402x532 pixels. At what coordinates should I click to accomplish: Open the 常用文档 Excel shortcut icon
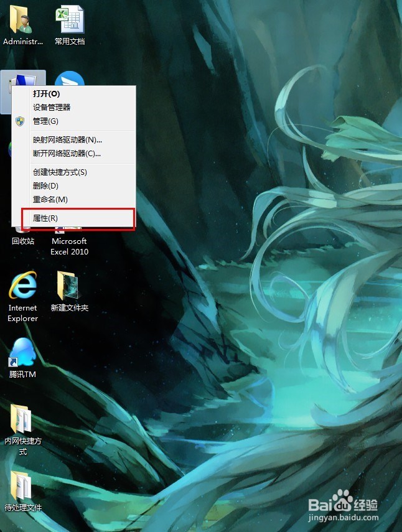[70, 19]
